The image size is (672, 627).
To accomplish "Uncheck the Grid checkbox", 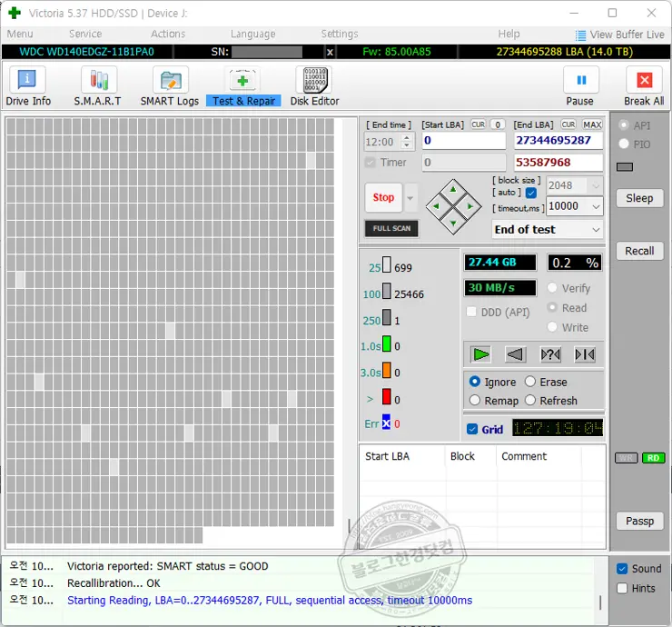I will (x=472, y=430).
